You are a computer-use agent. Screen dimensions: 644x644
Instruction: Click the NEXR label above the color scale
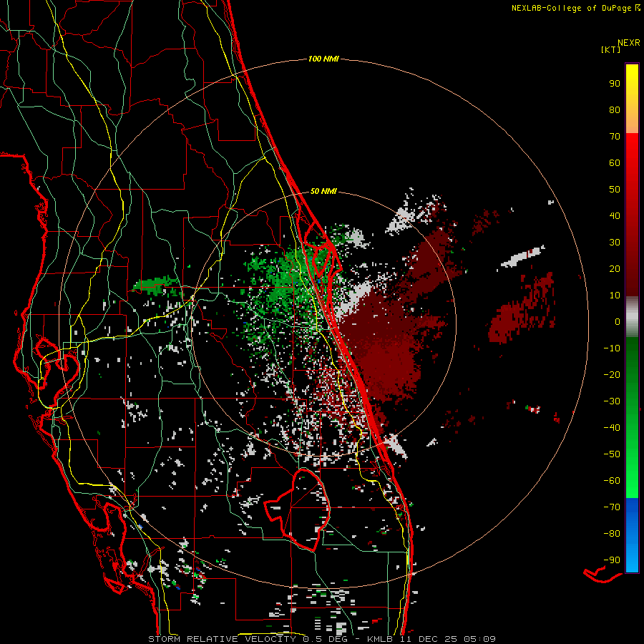tap(629, 42)
